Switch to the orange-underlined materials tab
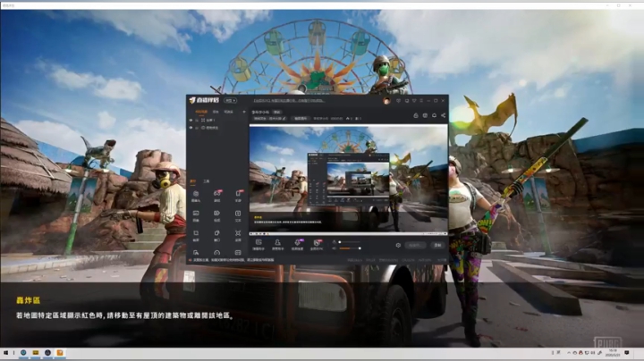 click(x=193, y=180)
